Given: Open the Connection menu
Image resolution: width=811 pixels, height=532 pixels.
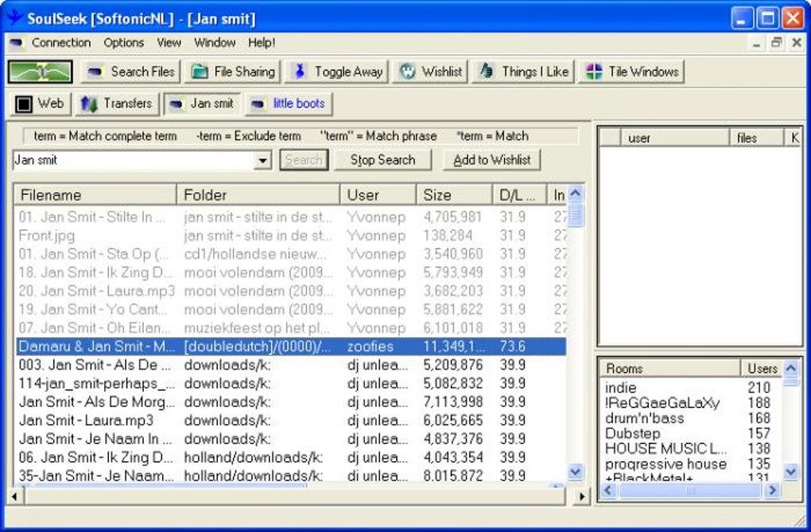Looking at the screenshot, I should (61, 43).
